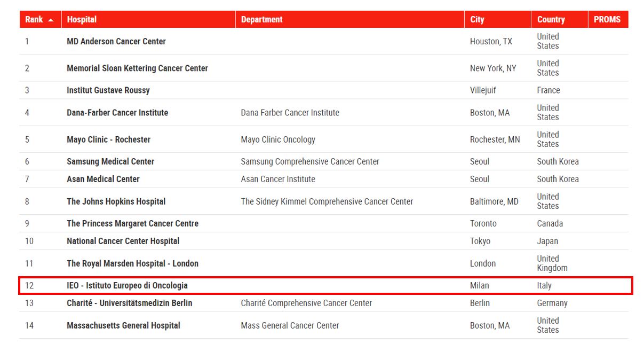644x351 pixels.
Task: Click The Princess Margaret Cancer Centre
Action: coord(132,223)
